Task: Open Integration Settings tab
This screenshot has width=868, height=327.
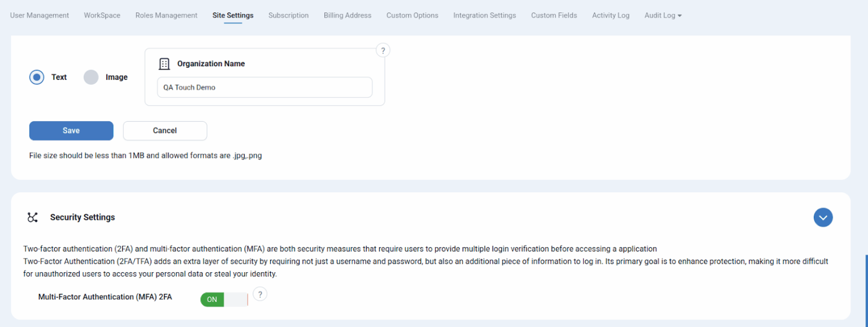Action: coord(484,15)
